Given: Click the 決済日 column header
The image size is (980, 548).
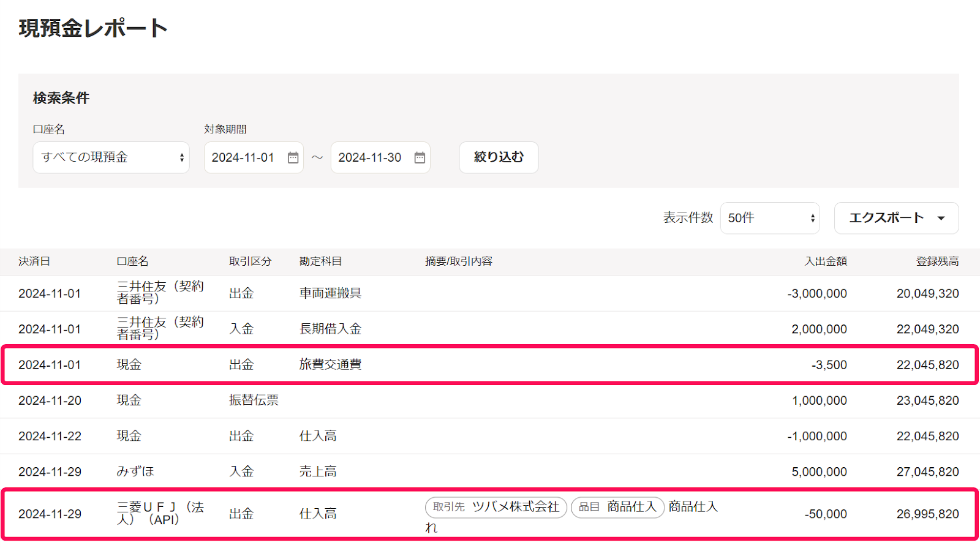Looking at the screenshot, I should (x=34, y=261).
